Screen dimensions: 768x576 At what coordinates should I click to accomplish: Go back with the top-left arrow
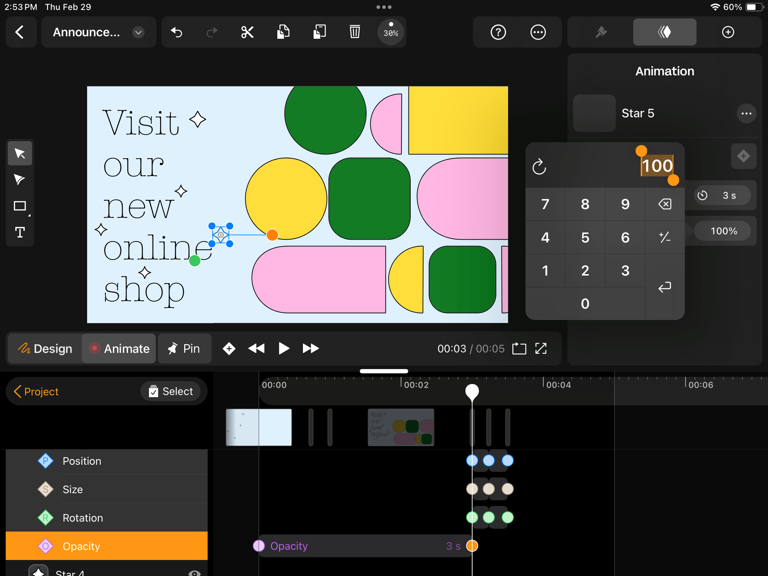click(20, 32)
